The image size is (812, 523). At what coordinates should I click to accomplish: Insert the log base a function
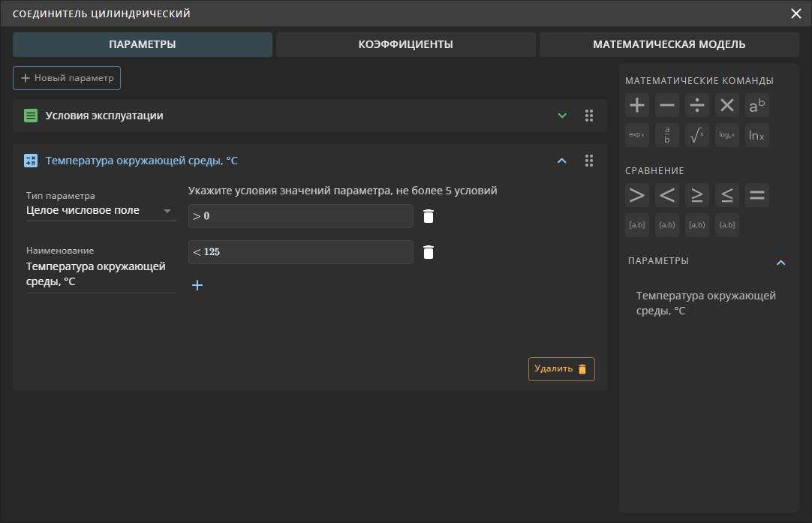pos(727,135)
